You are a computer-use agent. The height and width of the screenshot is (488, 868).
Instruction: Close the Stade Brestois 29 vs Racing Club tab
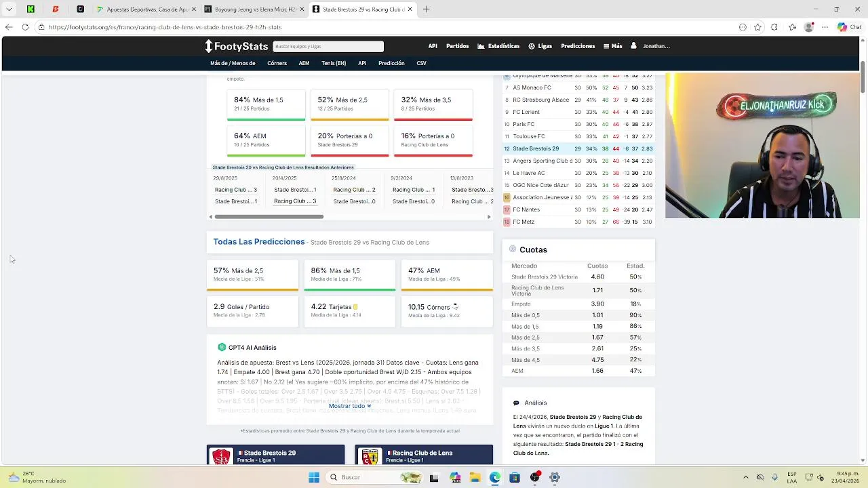point(410,9)
